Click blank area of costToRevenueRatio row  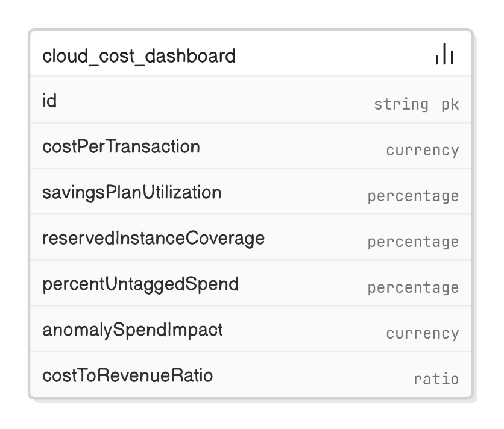[x=312, y=375]
